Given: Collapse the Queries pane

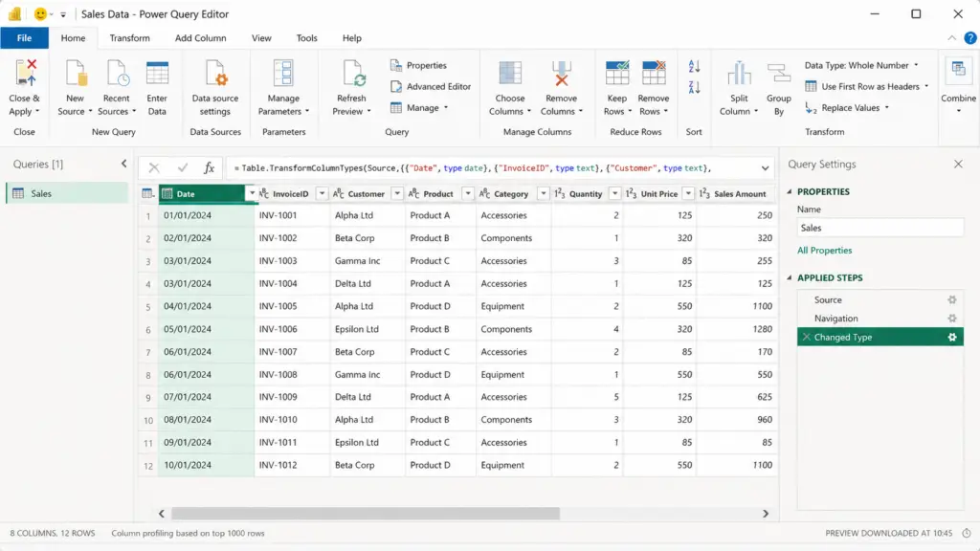Looking at the screenshot, I should [x=123, y=164].
